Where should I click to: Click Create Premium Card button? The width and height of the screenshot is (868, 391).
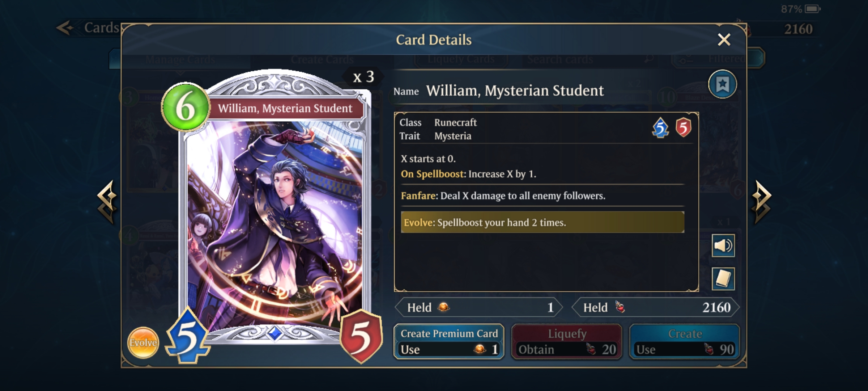click(449, 341)
